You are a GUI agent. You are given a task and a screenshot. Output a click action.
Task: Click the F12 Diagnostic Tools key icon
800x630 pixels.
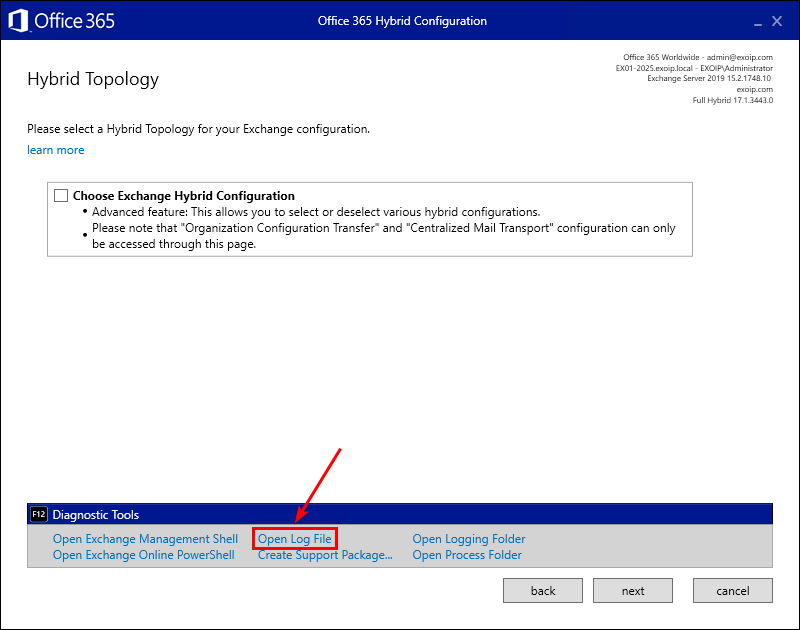tap(39, 514)
